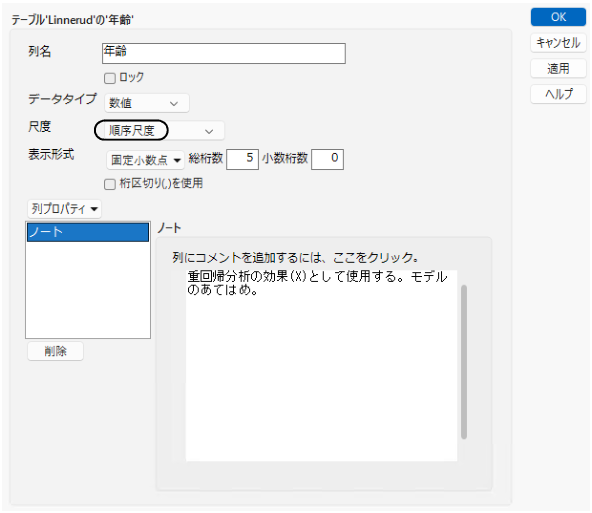Screen dimensions: 592x513
Task: Click the 列名 label
Action: coord(40,51)
